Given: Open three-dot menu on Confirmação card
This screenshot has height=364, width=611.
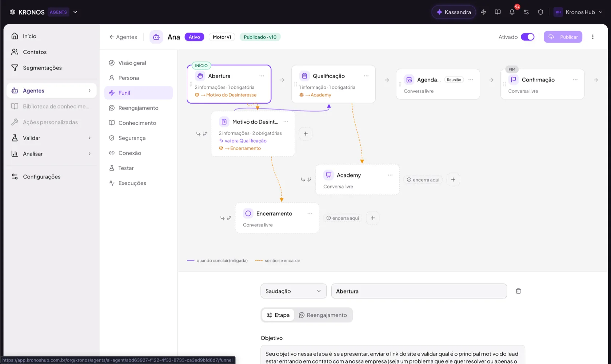Looking at the screenshot, I should point(575,80).
